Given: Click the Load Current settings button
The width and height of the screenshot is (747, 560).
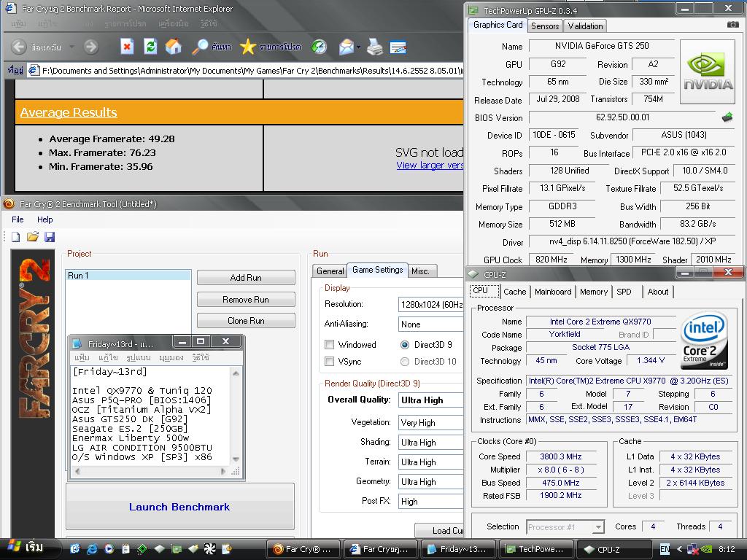Looking at the screenshot, I should 439,531.
